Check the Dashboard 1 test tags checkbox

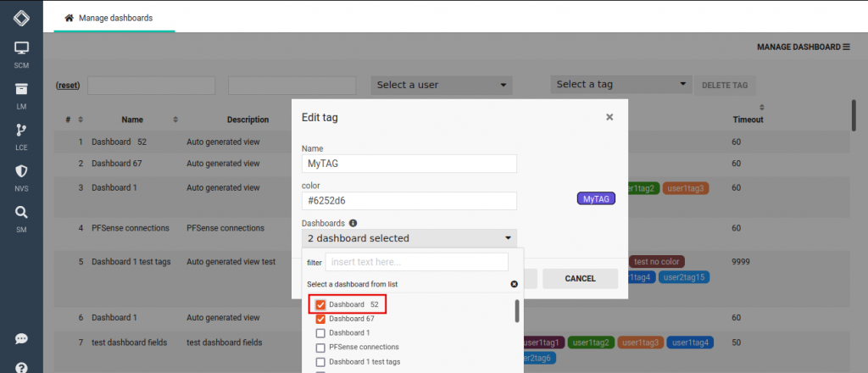point(320,362)
